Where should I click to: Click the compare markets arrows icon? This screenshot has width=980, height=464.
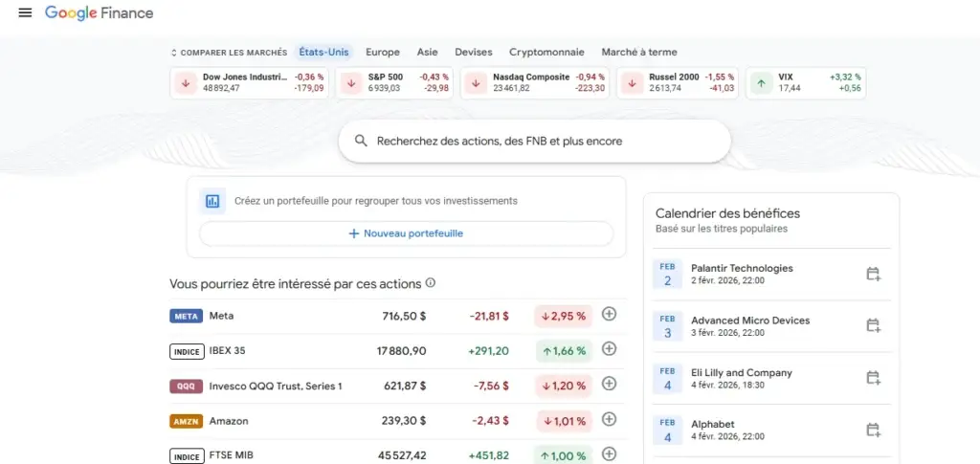pyautogui.click(x=174, y=53)
